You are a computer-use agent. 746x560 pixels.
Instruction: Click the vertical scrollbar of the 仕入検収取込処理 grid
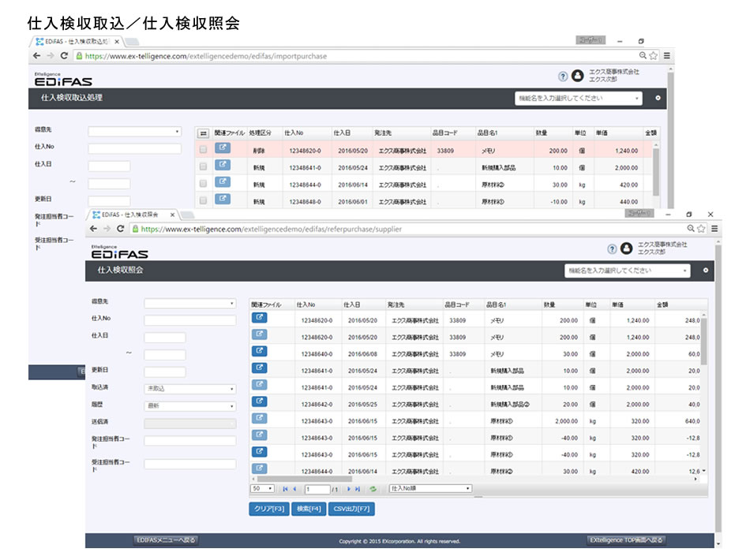(x=655, y=172)
